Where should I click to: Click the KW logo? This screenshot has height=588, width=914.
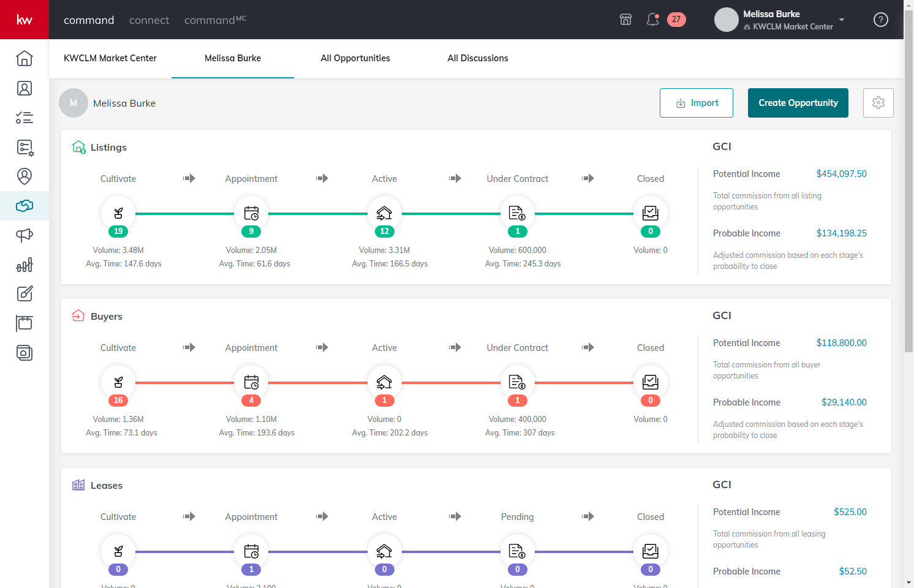click(x=25, y=20)
